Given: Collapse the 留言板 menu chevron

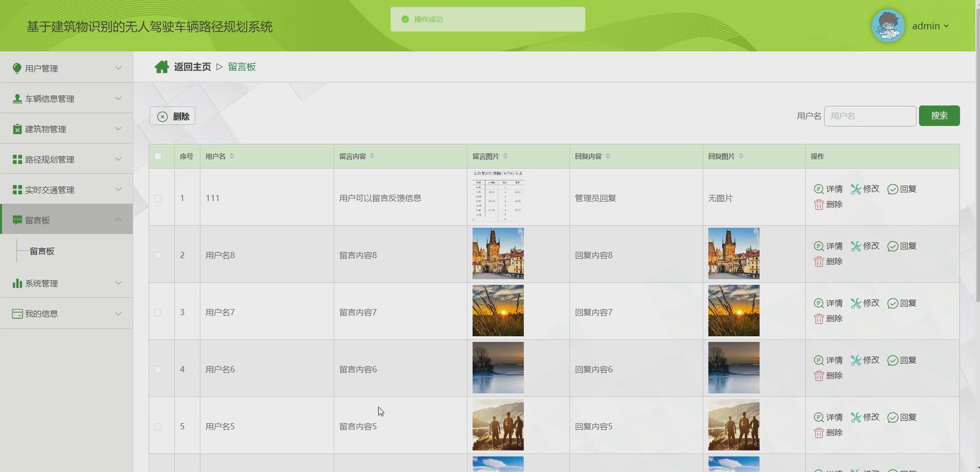Looking at the screenshot, I should click(118, 220).
